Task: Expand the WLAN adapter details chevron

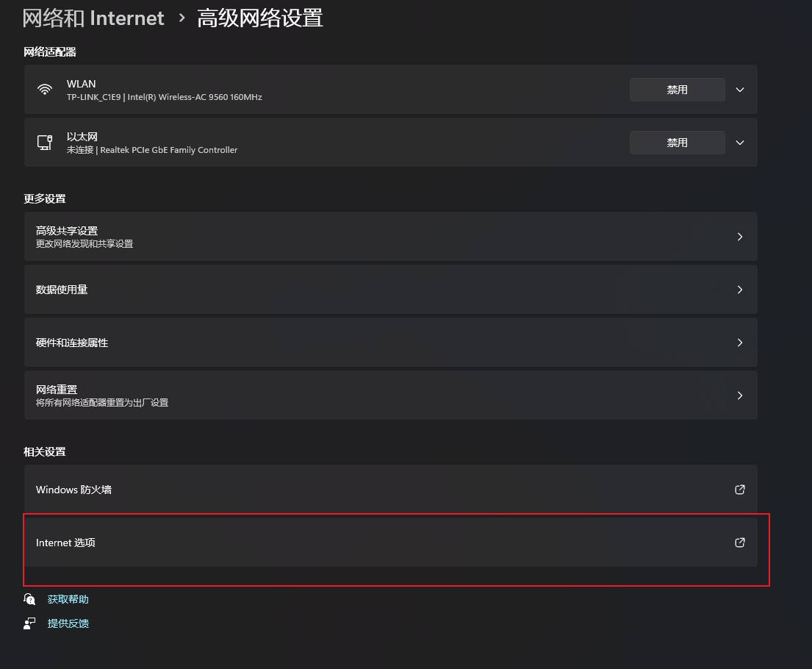Action: (740, 90)
